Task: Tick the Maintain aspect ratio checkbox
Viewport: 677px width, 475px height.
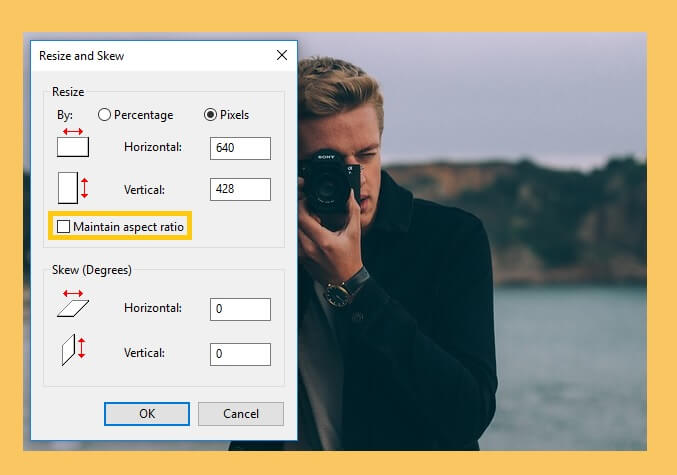Action: pos(63,226)
